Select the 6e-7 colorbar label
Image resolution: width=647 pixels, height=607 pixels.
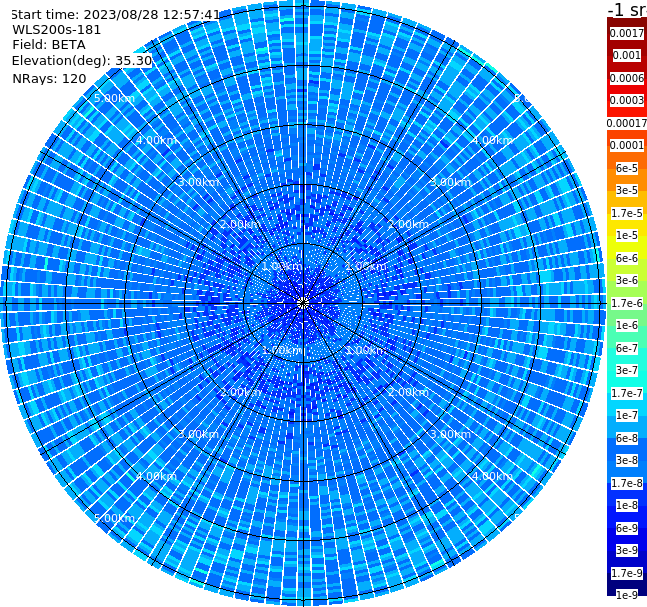click(627, 348)
